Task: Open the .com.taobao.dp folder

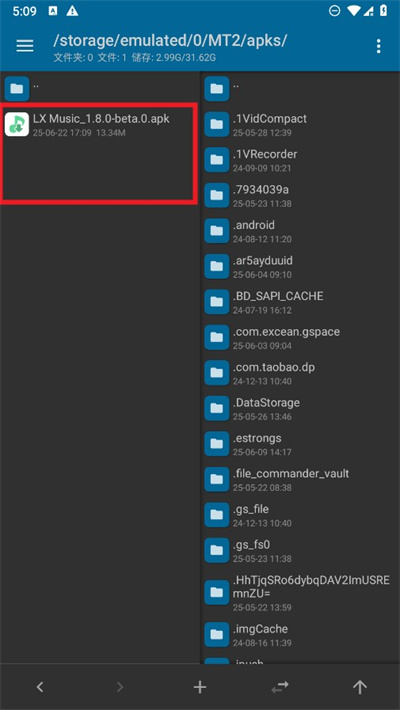Action: click(x=300, y=372)
